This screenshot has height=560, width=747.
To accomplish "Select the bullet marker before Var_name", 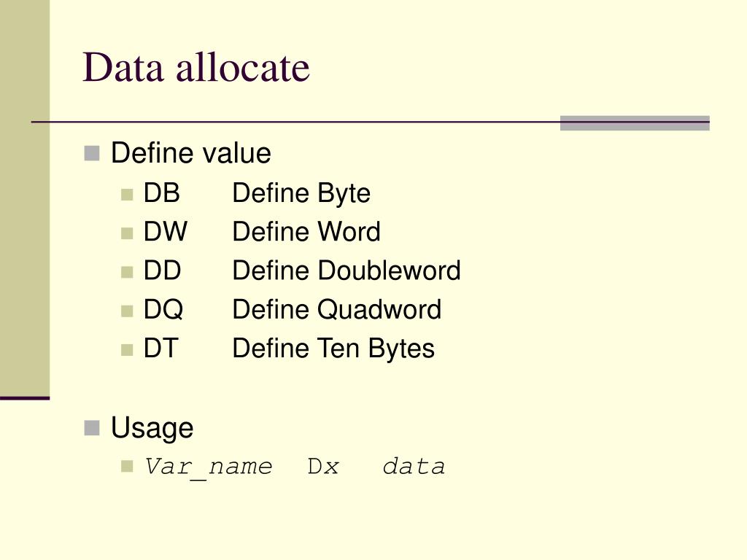I will coord(127,466).
